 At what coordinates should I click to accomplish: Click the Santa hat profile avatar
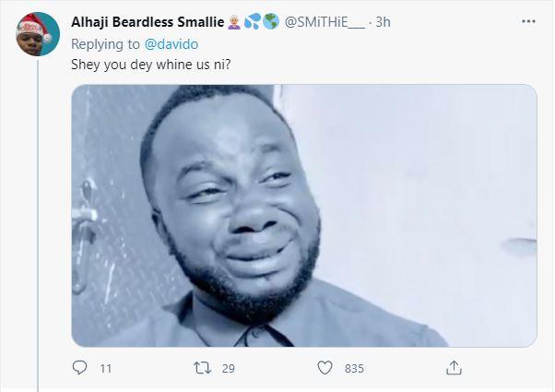[37, 37]
